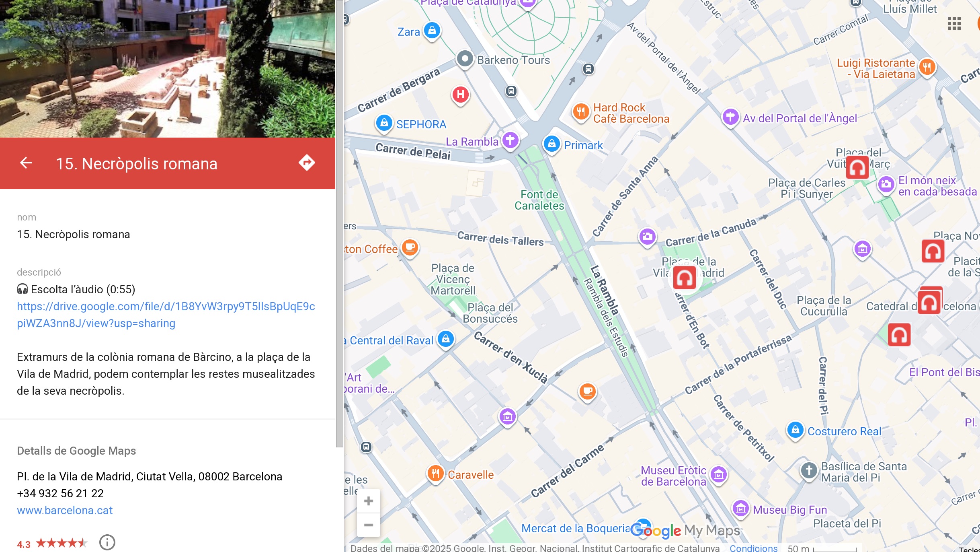Click the Zara shopping pin
This screenshot has width=980, height=552.
[x=432, y=31]
